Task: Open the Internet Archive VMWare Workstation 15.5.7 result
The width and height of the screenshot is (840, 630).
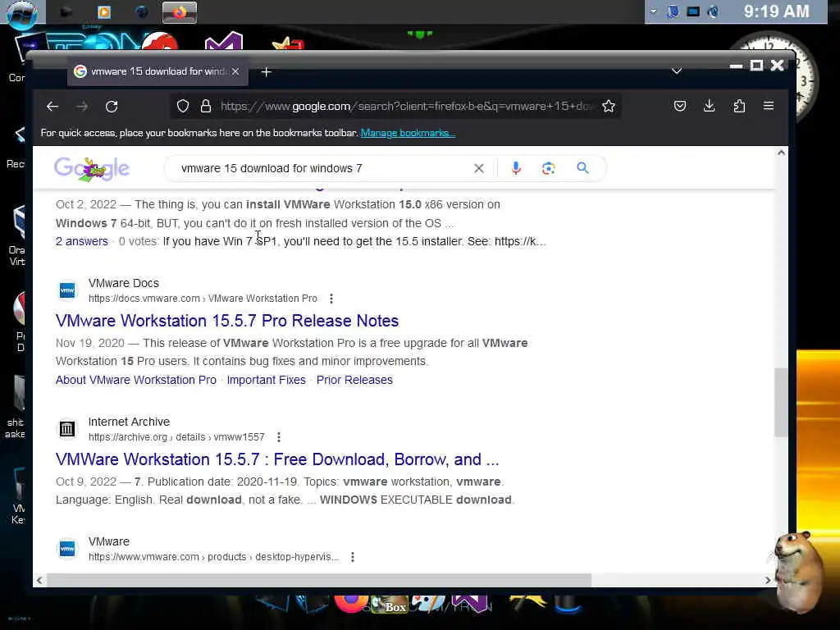Action: [277, 459]
